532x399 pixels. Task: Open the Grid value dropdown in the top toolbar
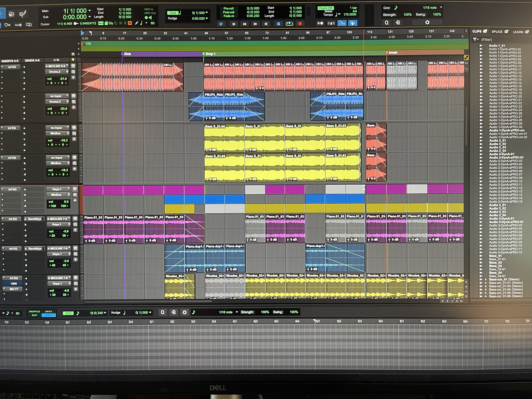click(207, 13)
